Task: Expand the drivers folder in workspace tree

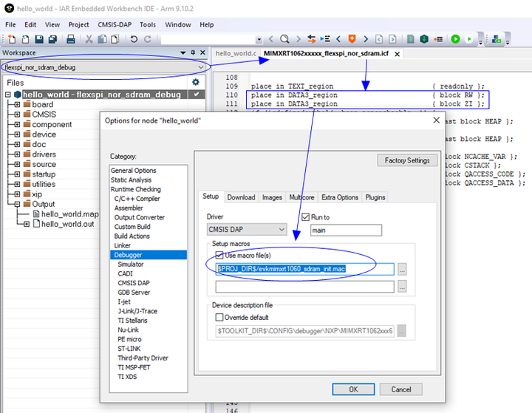Action: point(17,154)
